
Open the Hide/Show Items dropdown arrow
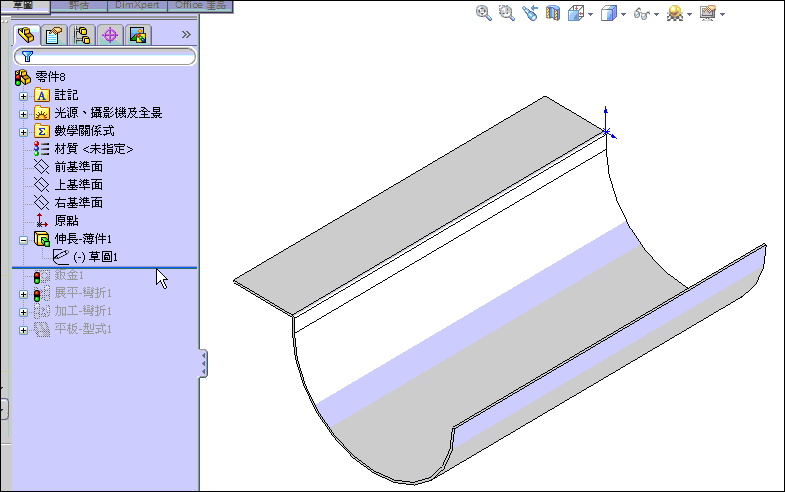[x=656, y=14]
